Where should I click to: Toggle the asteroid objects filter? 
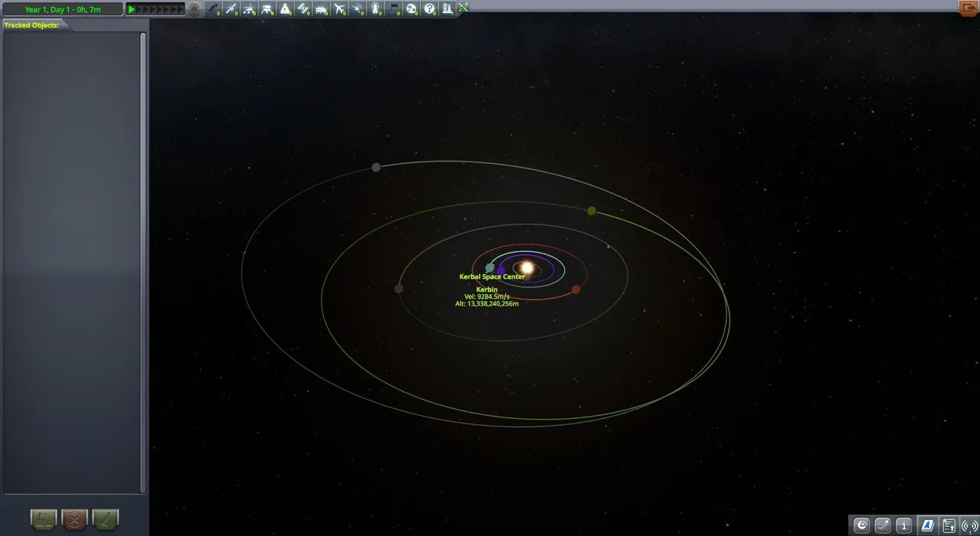click(412, 9)
